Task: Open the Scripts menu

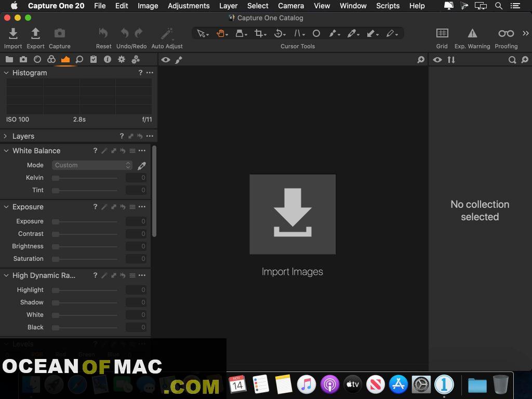Action: [x=388, y=6]
